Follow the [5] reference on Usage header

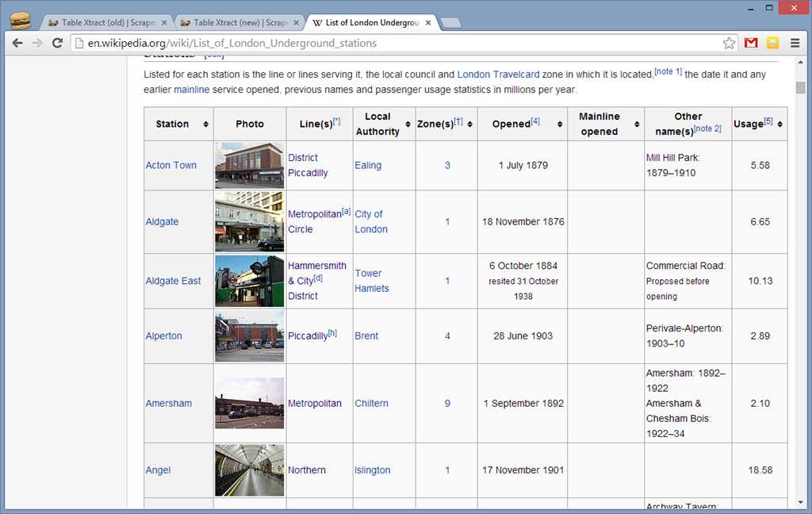coord(768,121)
